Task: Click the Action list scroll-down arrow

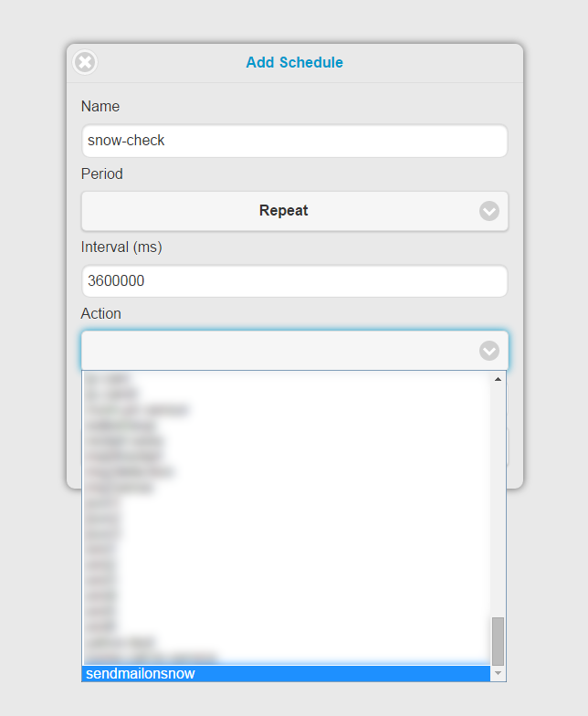Action: (x=499, y=673)
